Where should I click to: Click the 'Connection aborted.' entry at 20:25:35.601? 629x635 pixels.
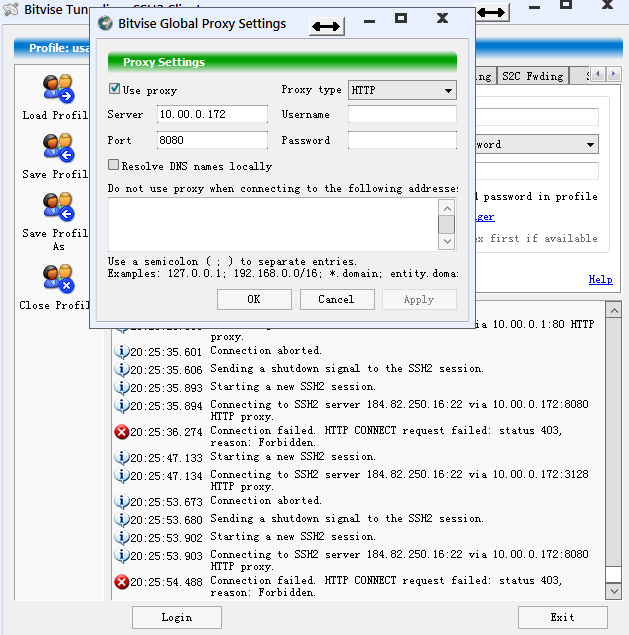click(266, 350)
